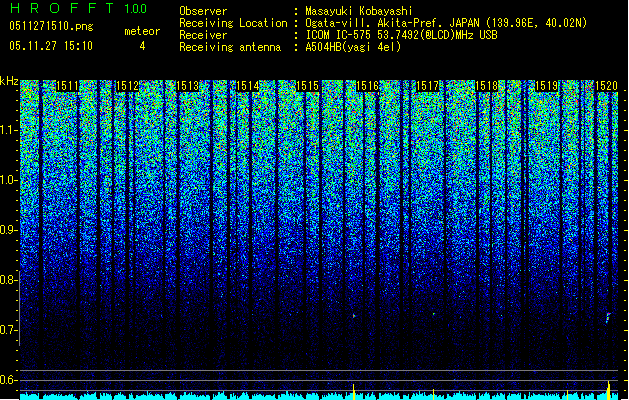Viewport: 629px width, 400px height.
Task: Click the 1.1 kHz axis label
Action: (x=9, y=130)
